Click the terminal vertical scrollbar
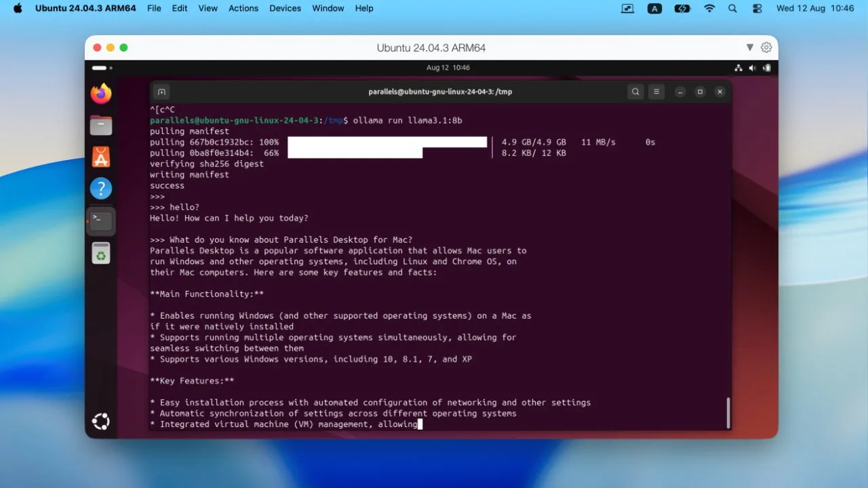The image size is (868, 488). [728, 412]
